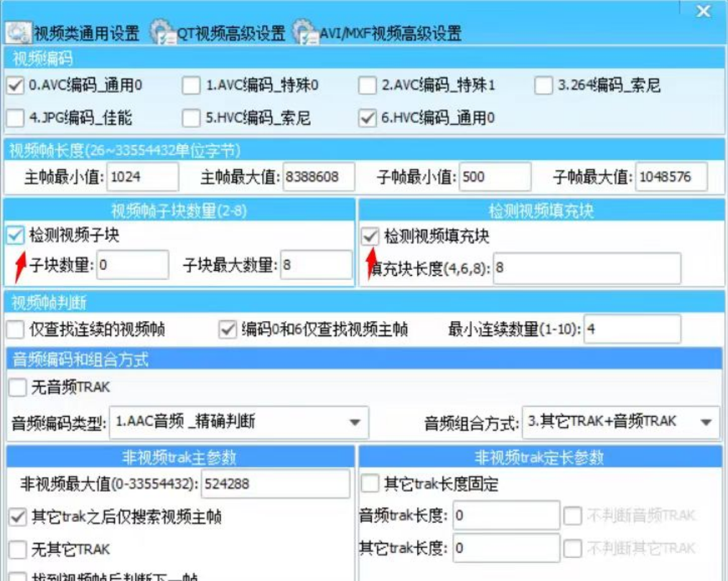Close the settings dialog window
728x581 pixels.
(x=703, y=11)
